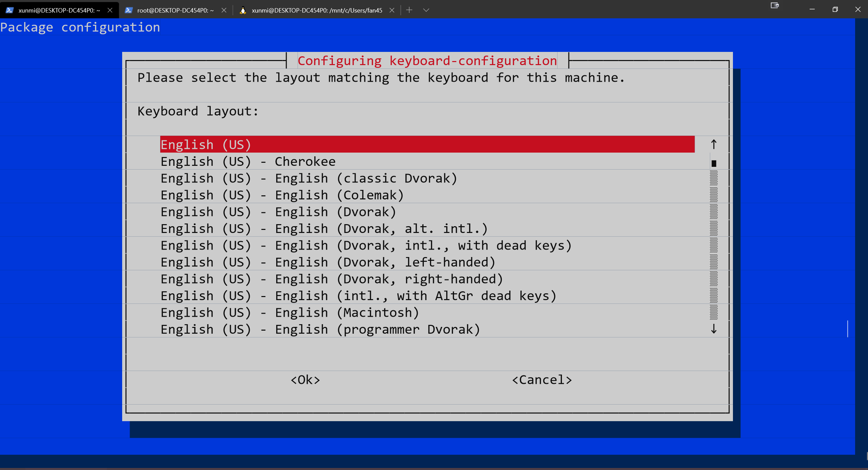Click the Linux penguin icon on third tab
Viewport: 868px width, 470px height.
point(243,10)
